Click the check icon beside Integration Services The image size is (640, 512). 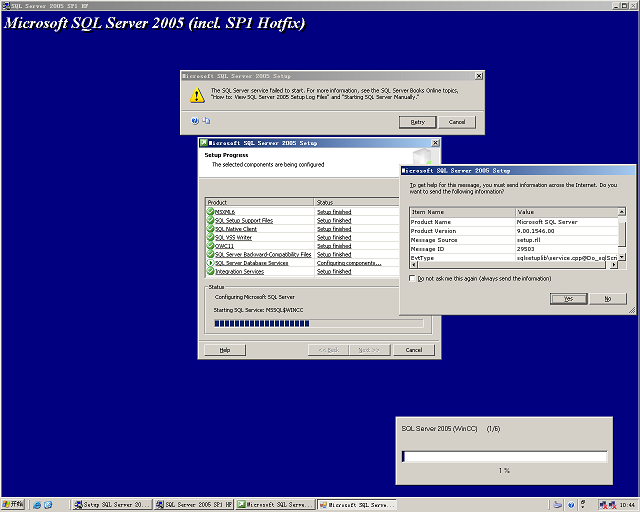click(x=210, y=272)
